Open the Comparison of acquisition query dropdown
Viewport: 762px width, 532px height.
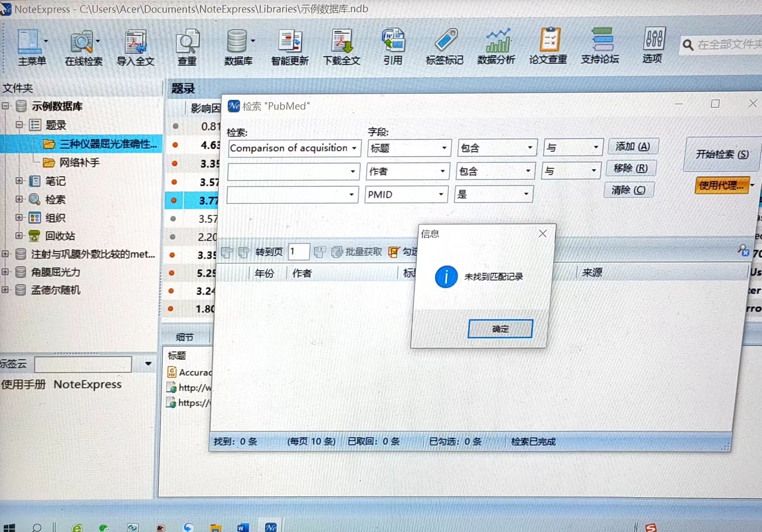click(354, 148)
